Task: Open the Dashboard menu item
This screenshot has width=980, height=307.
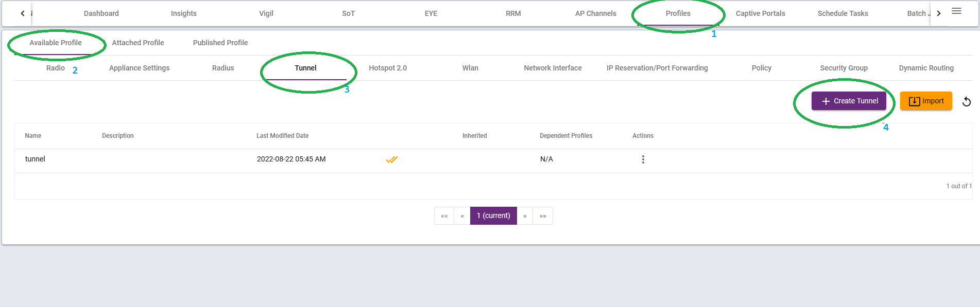Action: click(101, 13)
